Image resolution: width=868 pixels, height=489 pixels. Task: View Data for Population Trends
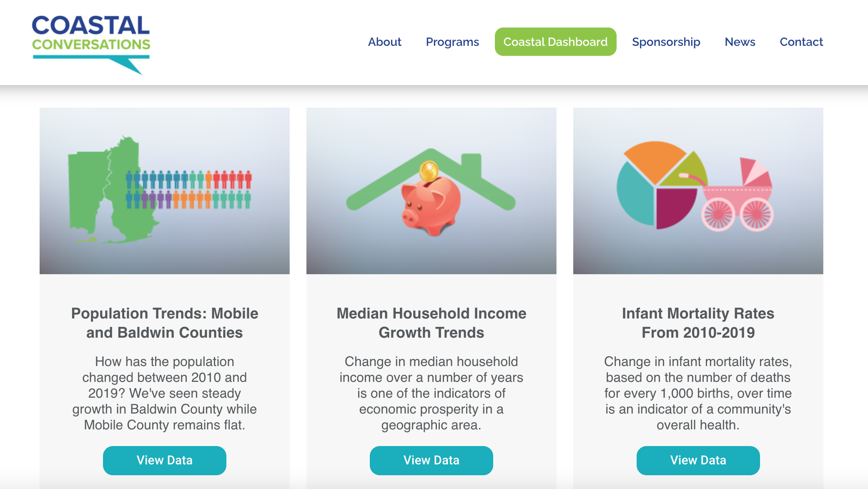point(164,460)
